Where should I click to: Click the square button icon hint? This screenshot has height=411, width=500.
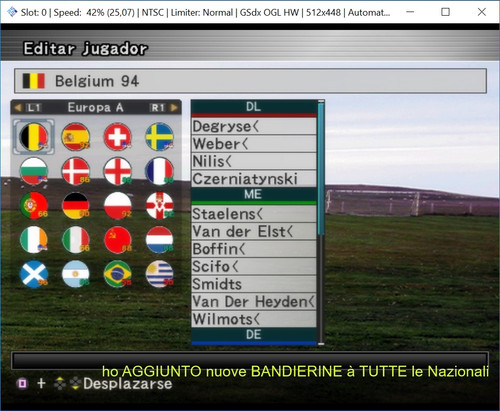click(x=22, y=384)
